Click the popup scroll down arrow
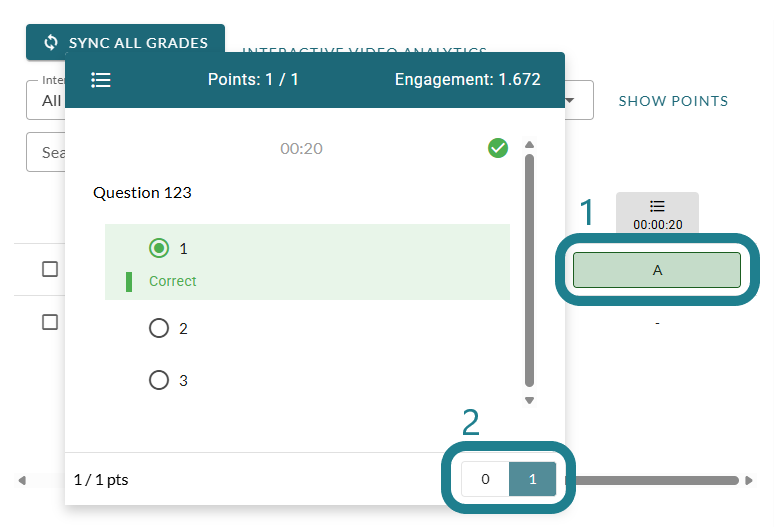The image size is (774, 527). point(529,401)
